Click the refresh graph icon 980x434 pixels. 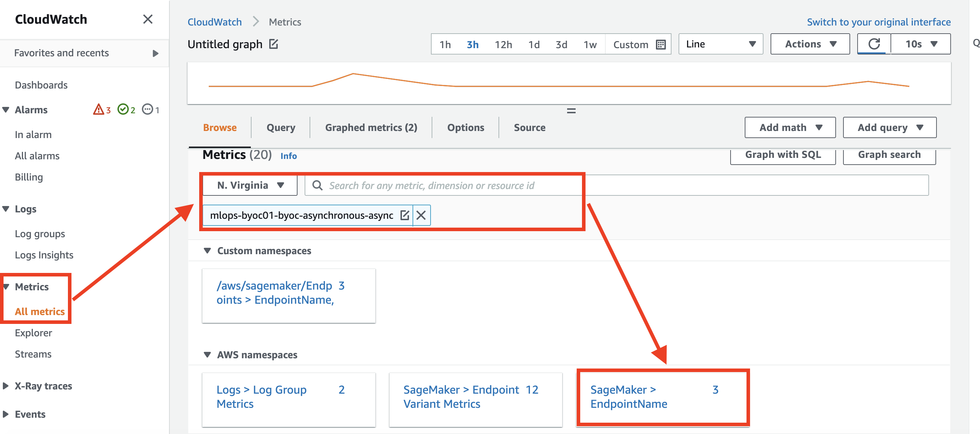874,44
